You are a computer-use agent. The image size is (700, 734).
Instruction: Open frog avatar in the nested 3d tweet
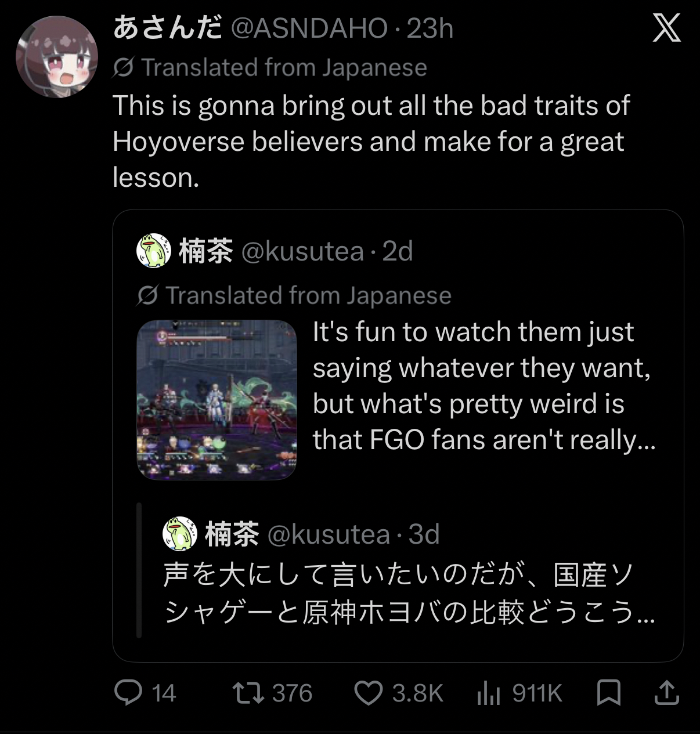tap(180, 533)
